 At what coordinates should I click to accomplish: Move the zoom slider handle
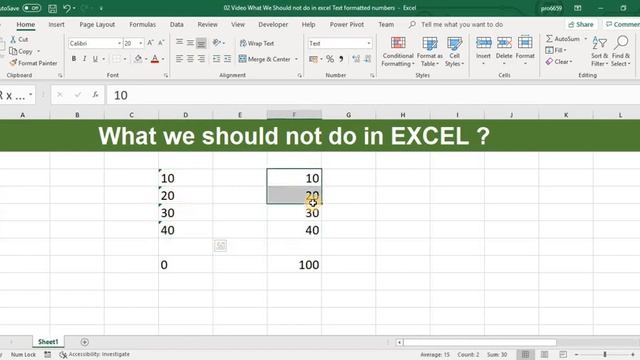pos(605,354)
